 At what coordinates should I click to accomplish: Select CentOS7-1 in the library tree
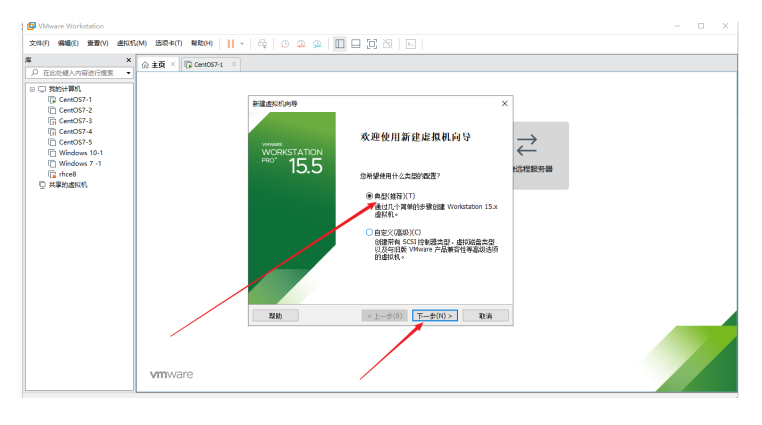click(75, 100)
